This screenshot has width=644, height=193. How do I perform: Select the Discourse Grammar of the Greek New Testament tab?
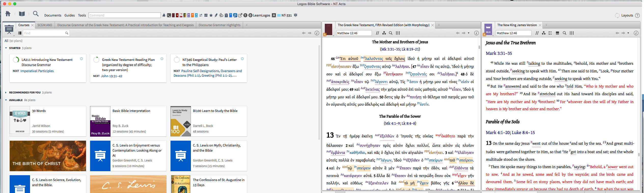pyautogui.click(x=125, y=25)
